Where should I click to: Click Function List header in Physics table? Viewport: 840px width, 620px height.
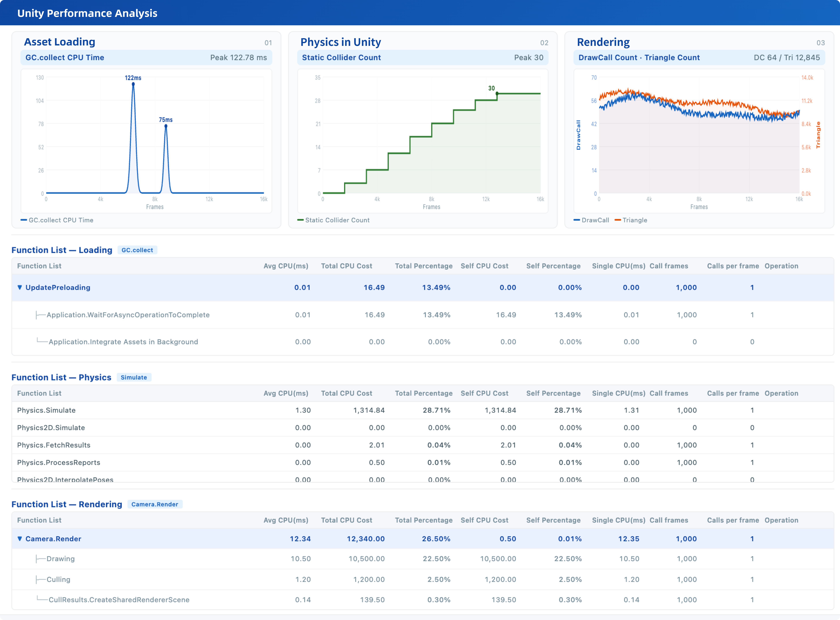click(39, 393)
